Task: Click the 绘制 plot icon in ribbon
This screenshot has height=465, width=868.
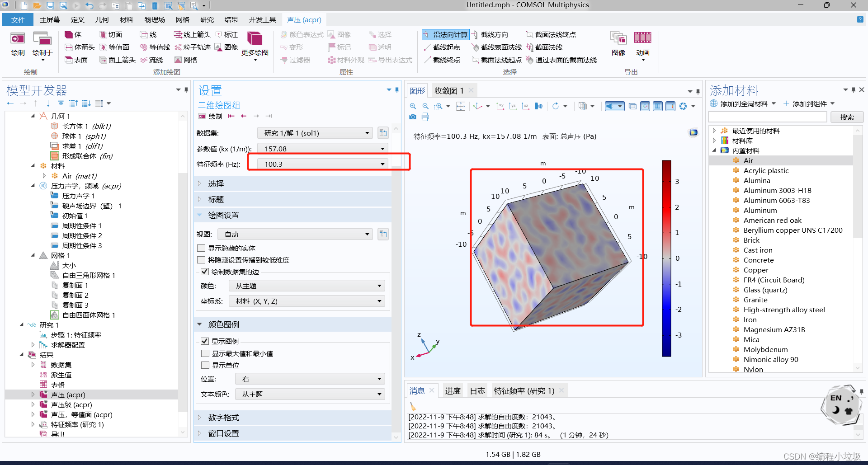Action: pyautogui.click(x=18, y=44)
